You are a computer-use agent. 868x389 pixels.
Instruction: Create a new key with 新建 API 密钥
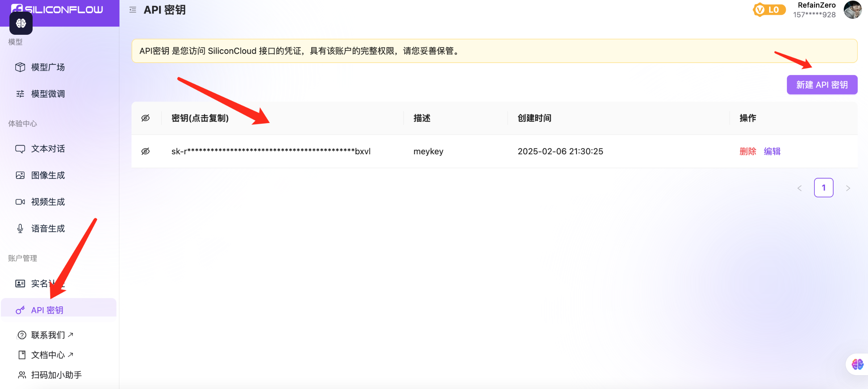click(822, 85)
